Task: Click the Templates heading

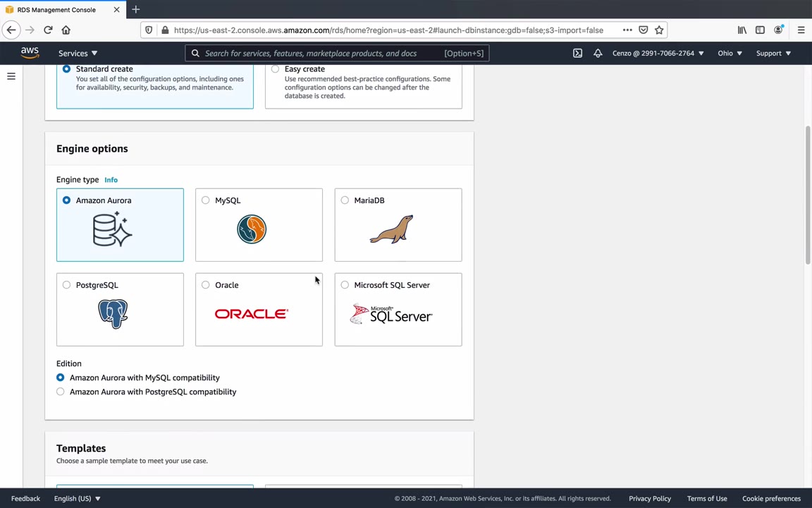Action: pyautogui.click(x=81, y=449)
